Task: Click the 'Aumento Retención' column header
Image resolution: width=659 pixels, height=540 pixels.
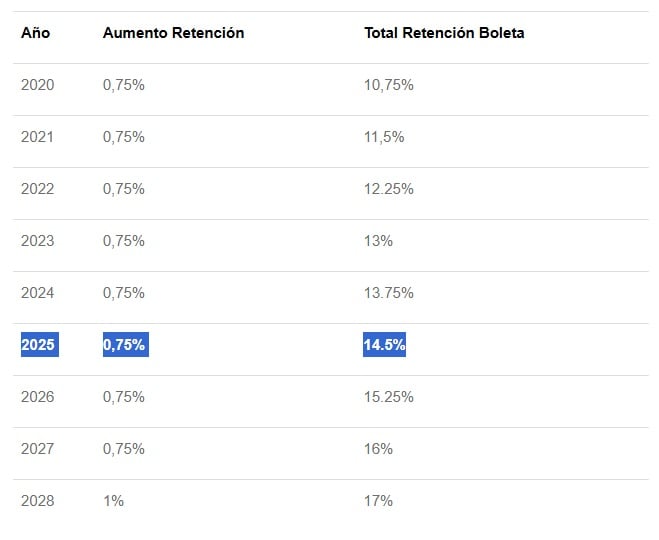Action: [173, 33]
